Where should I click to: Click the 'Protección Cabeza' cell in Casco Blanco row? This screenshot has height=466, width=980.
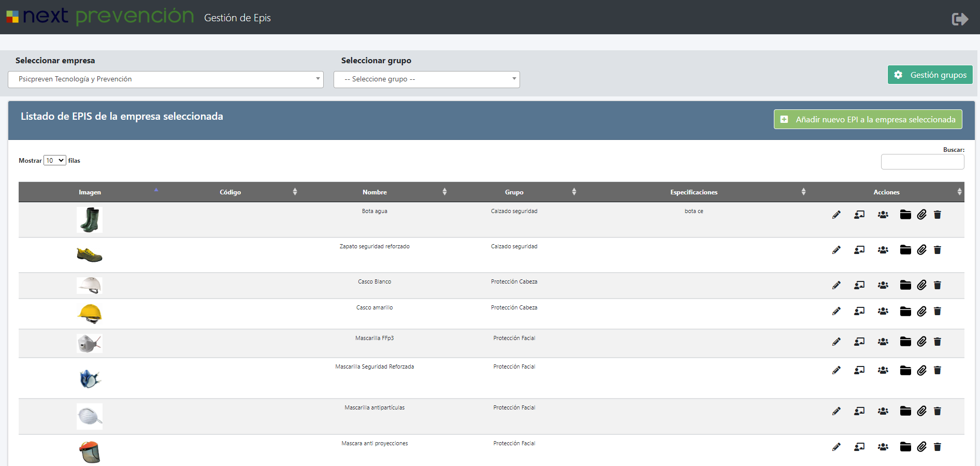pos(514,282)
